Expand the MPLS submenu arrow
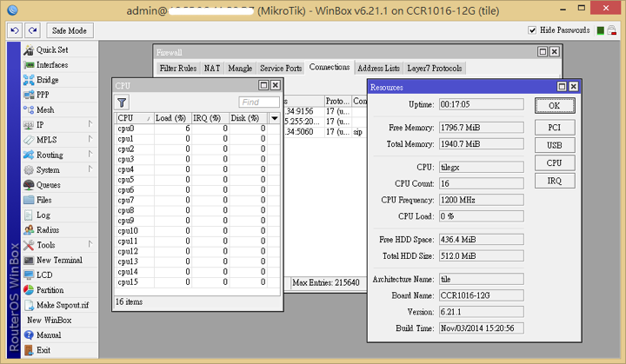Image resolution: width=626 pixels, height=364 pixels. (x=90, y=139)
